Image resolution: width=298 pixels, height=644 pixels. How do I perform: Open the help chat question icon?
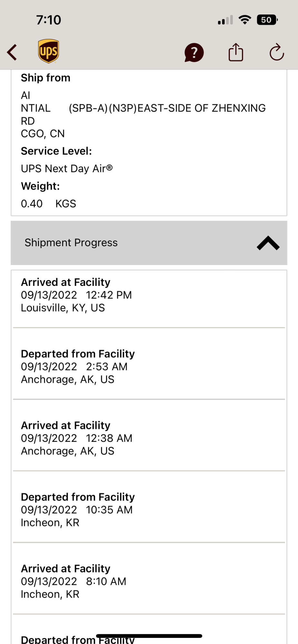click(x=194, y=52)
